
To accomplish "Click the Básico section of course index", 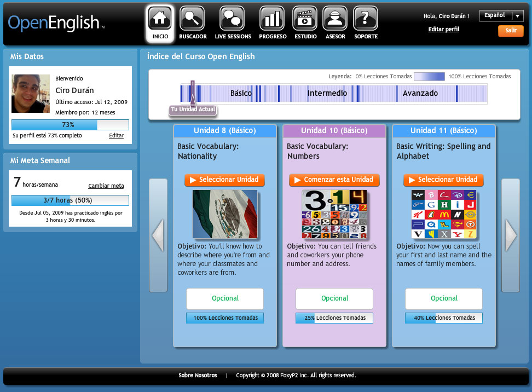I will pyautogui.click(x=241, y=93).
